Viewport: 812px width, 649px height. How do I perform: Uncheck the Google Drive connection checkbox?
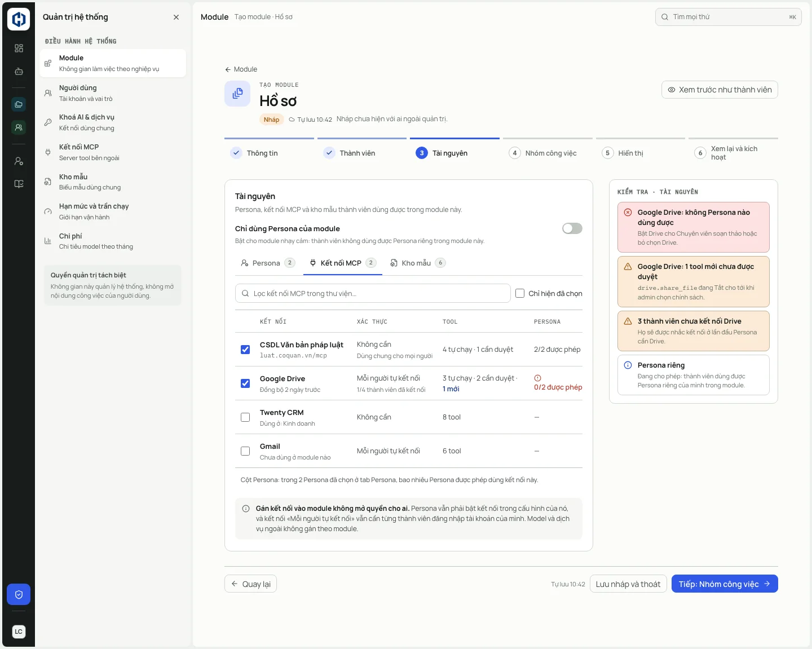[x=245, y=383]
